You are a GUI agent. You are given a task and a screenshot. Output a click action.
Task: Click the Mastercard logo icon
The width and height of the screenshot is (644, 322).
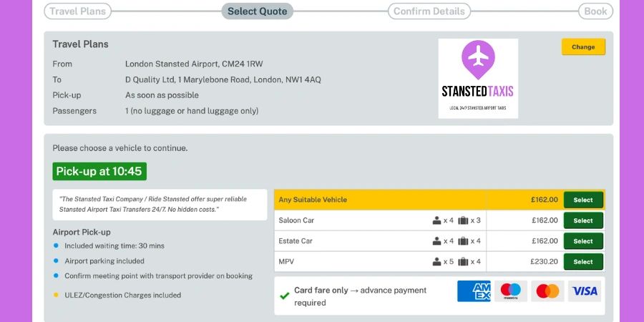pos(547,291)
